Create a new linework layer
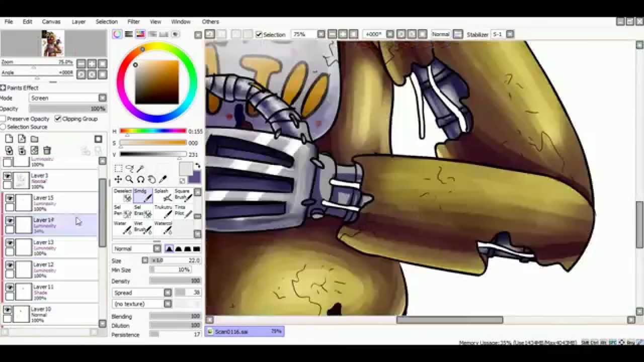 tap(22, 139)
